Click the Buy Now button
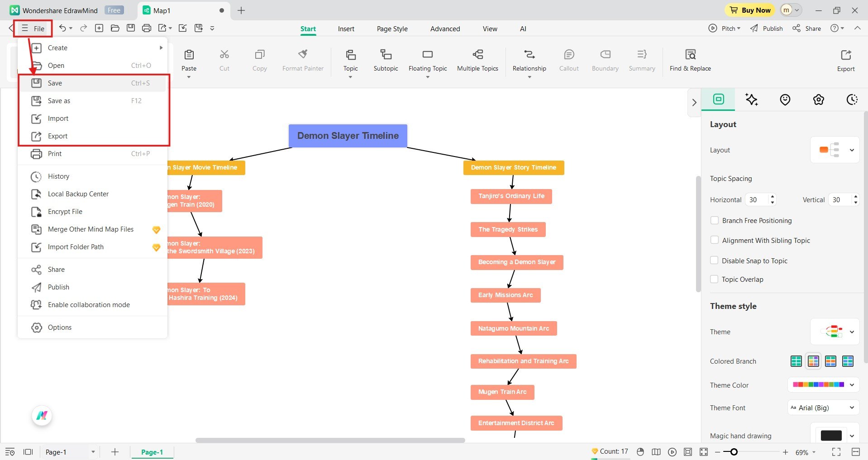Viewport: 868px width, 460px height. click(749, 10)
